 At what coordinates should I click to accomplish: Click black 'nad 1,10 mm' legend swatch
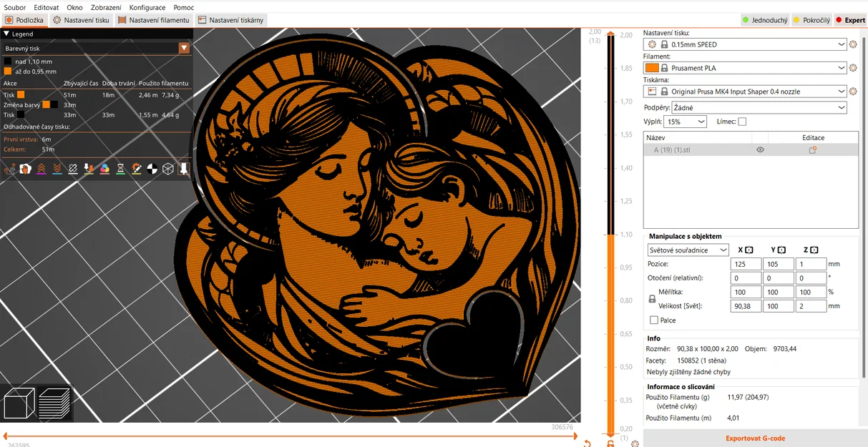tap(7, 62)
